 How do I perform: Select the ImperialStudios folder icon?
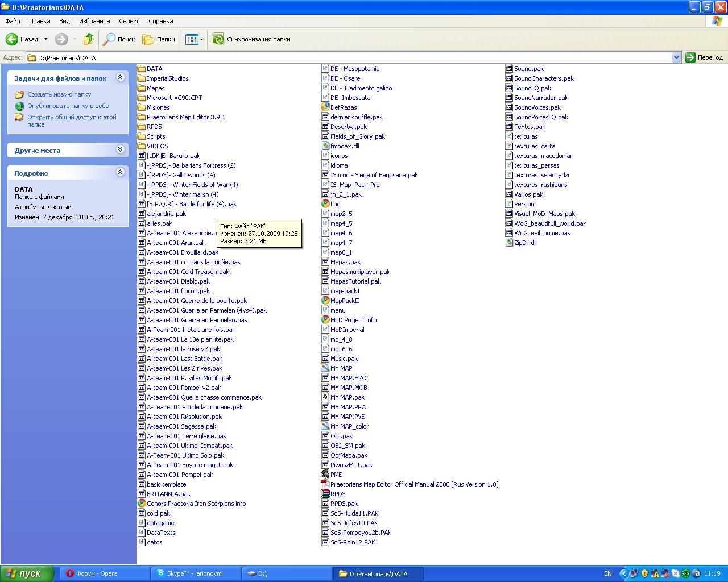click(x=142, y=78)
